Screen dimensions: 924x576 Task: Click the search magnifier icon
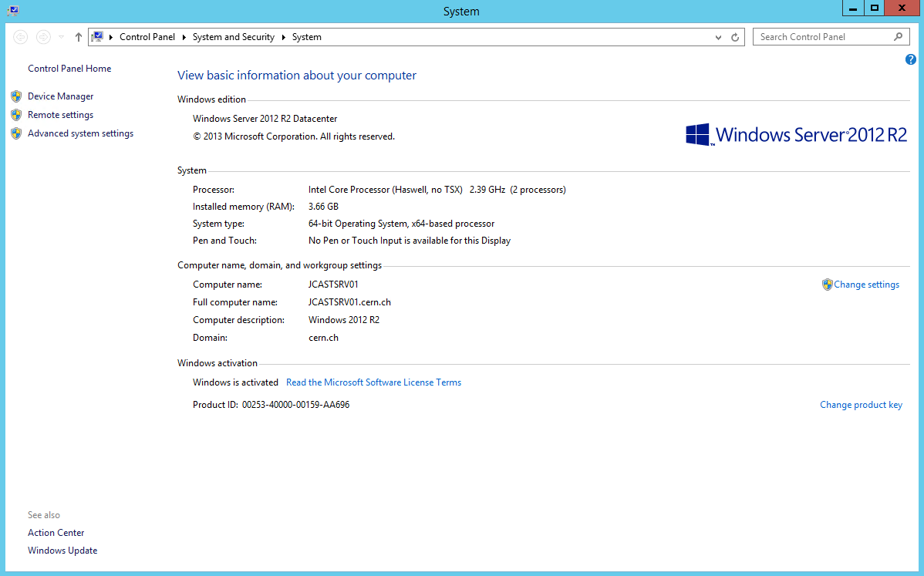(898, 36)
